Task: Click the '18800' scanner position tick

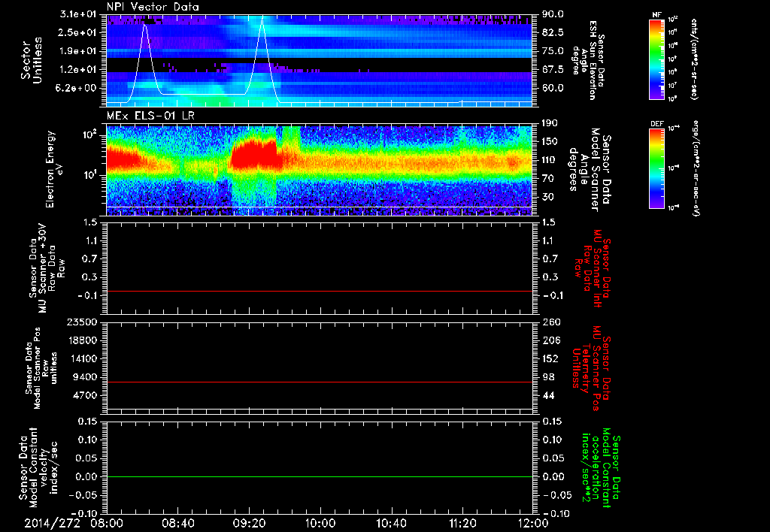Action: (83, 340)
